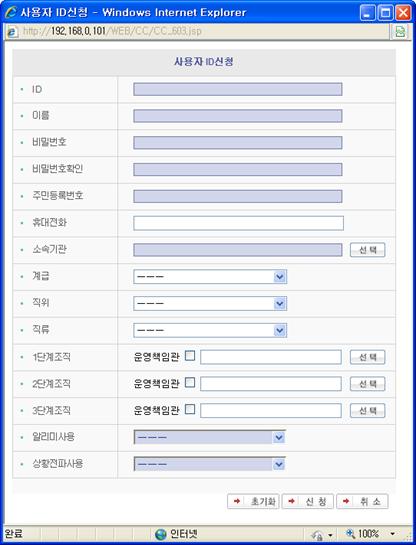Screen dimensions: 416x545
Task: Check 운영책임관 box for 2단계조직
Action: (190, 382)
